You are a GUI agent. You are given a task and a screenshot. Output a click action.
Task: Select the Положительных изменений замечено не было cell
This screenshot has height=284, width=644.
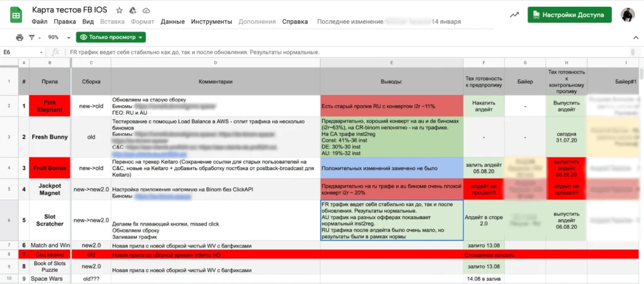pyautogui.click(x=391, y=168)
